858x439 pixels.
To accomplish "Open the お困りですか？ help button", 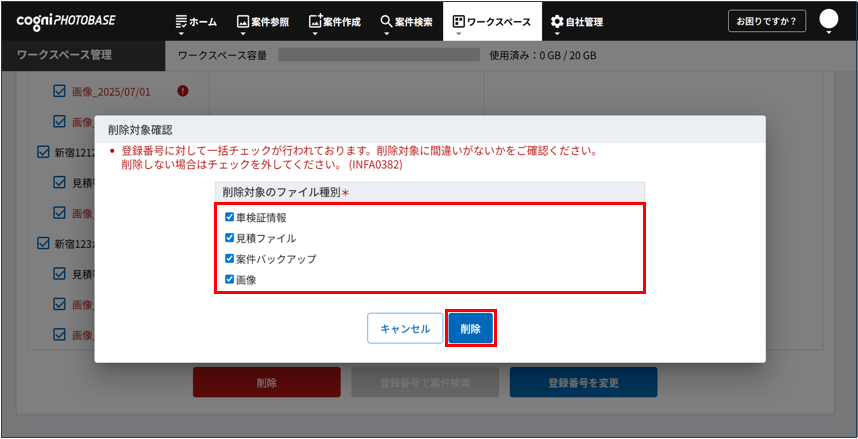I will click(x=767, y=21).
